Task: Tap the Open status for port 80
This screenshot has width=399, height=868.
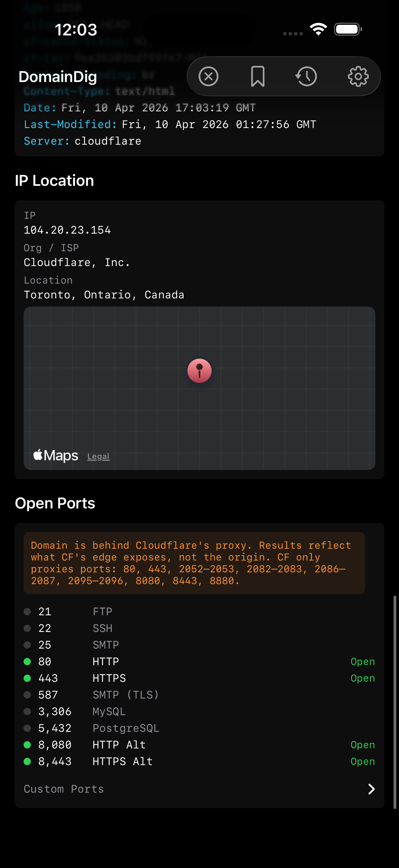Action: [363, 662]
